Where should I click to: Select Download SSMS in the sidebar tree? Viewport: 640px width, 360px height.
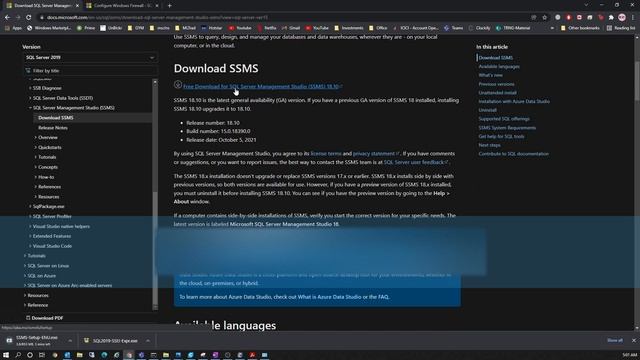pos(56,118)
